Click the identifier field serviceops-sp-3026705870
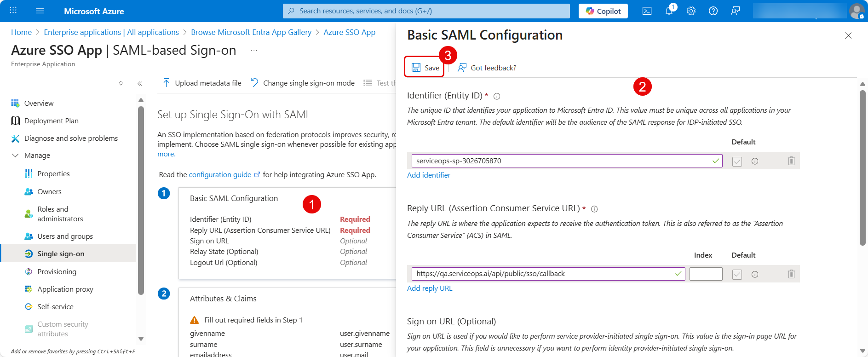This screenshot has height=357, width=868. pyautogui.click(x=567, y=161)
